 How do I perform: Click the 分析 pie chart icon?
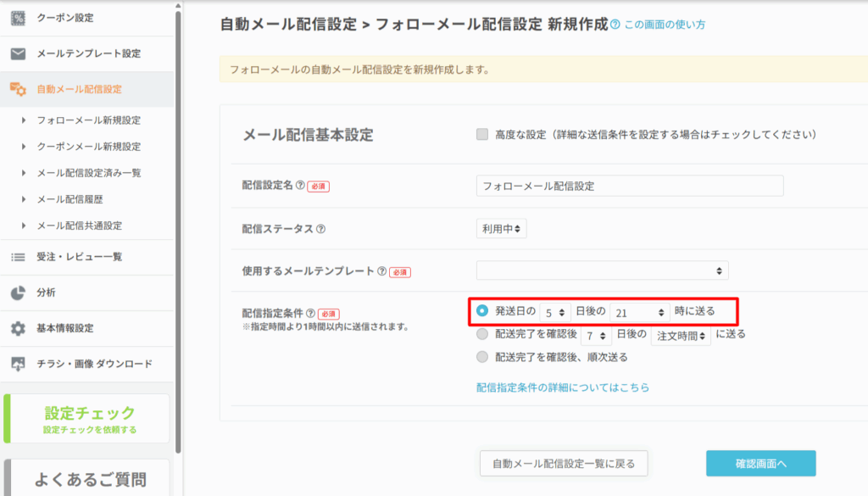click(x=18, y=293)
